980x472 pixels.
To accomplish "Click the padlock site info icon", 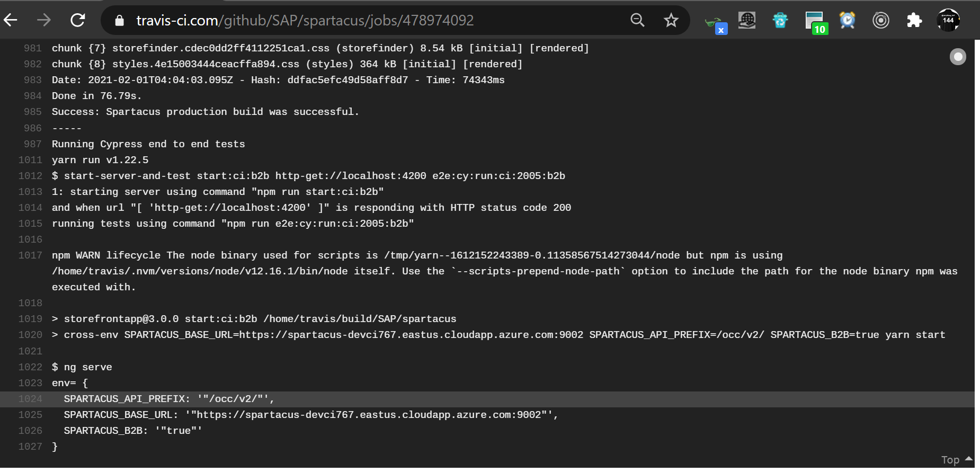I will (x=119, y=21).
